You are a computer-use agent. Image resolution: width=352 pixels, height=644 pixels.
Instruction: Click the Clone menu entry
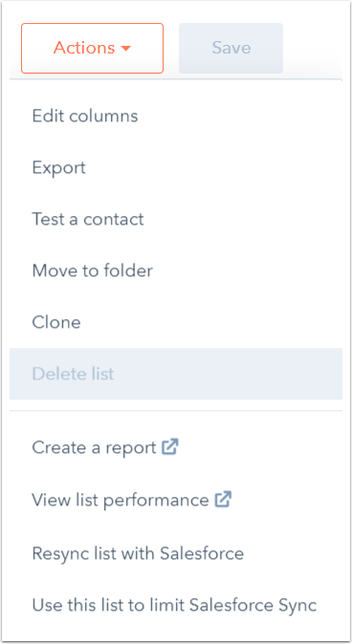coord(176,322)
